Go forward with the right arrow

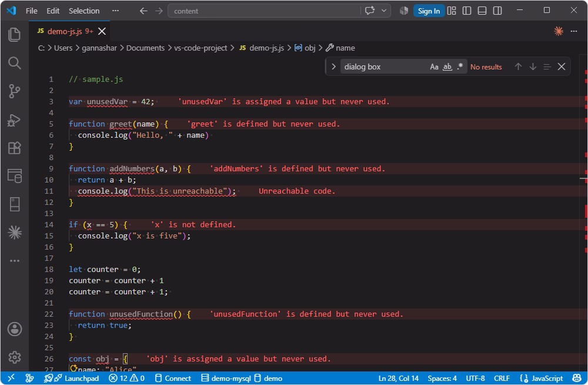(159, 11)
